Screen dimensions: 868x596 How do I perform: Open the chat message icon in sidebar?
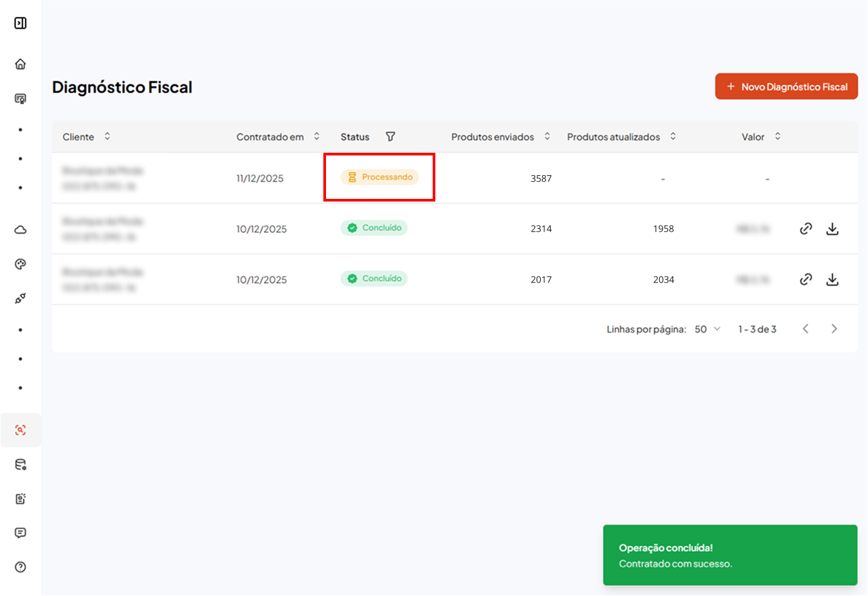pos(20,533)
